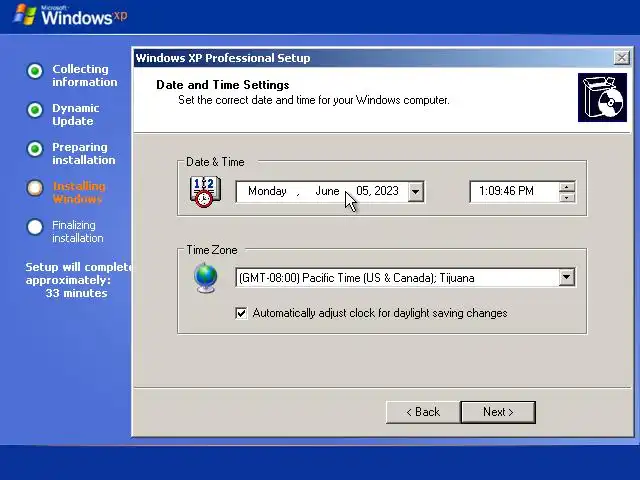Click the Preparing installation step bullet

point(35,149)
